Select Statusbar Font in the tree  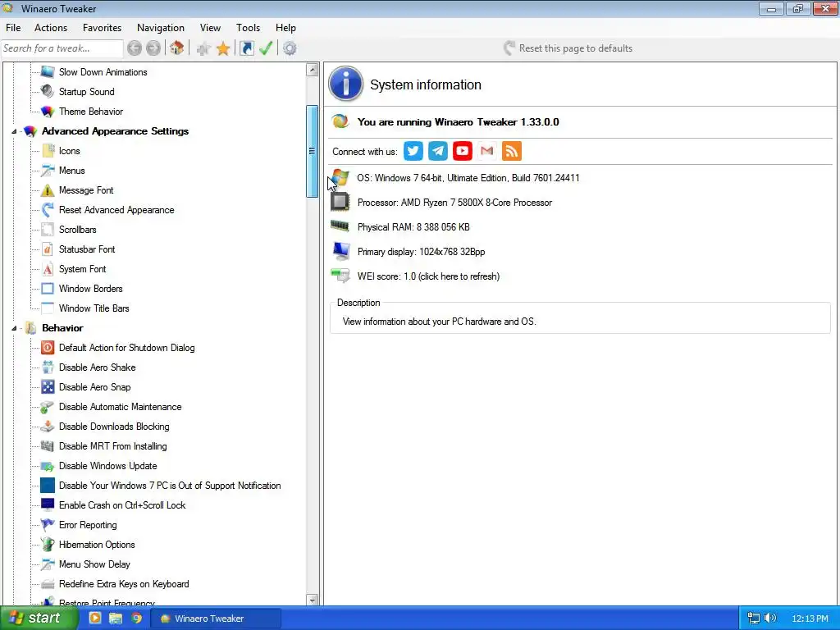pyautogui.click(x=87, y=249)
